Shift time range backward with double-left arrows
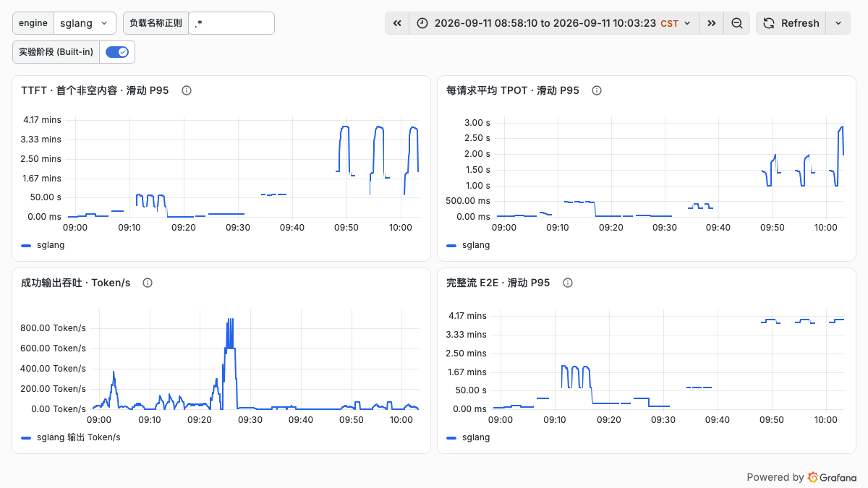 click(397, 23)
